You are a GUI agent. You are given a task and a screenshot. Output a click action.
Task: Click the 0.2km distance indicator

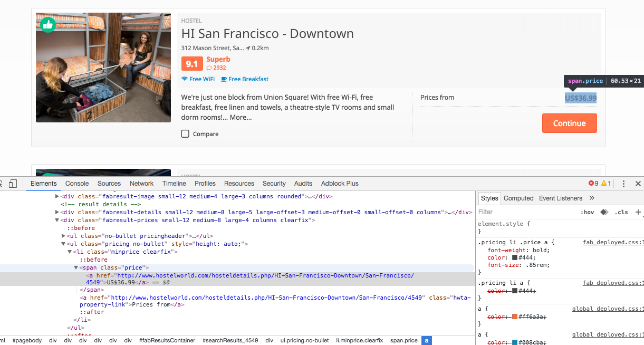coord(257,48)
